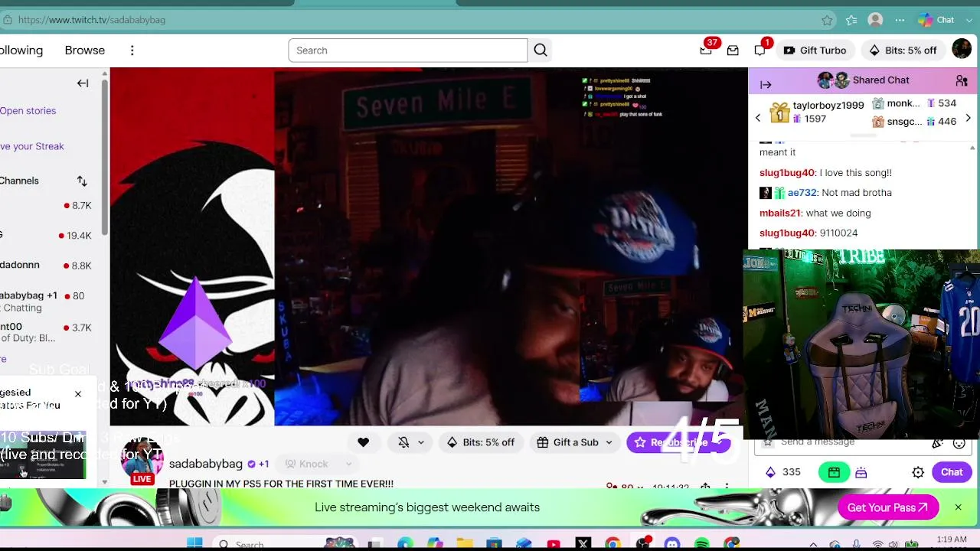The image size is (980, 551).
Task: Close the suggested creators popup
Action: [x=77, y=394]
